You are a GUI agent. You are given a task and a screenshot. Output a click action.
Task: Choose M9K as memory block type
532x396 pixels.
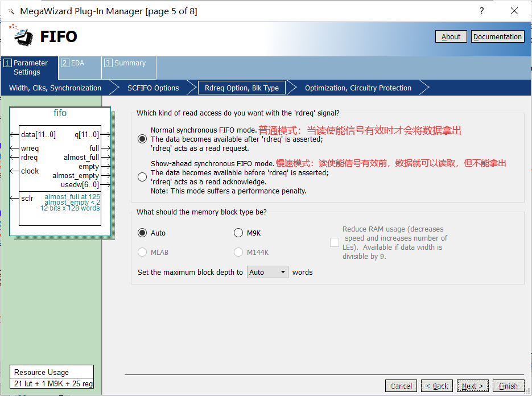point(238,232)
